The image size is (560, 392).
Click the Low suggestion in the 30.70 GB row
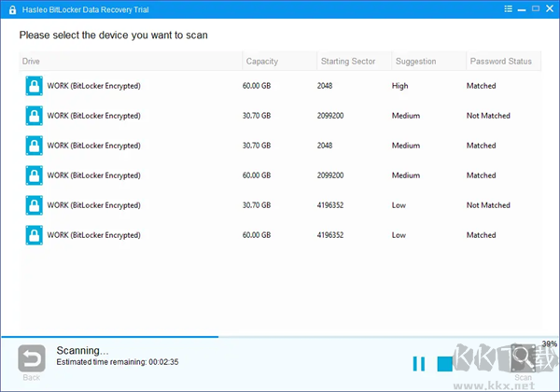pos(399,205)
